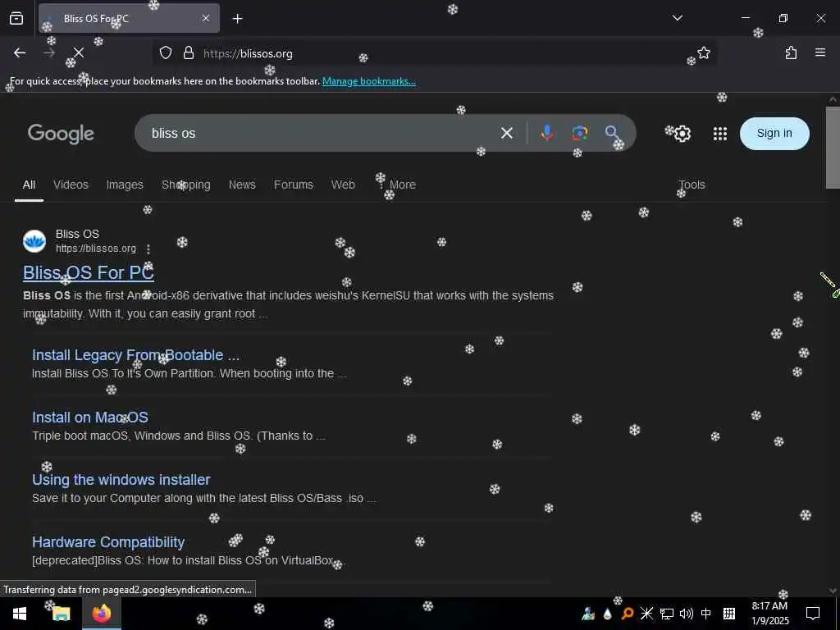840x630 pixels.
Task: Open tracking protection shield icon
Action: point(166,53)
